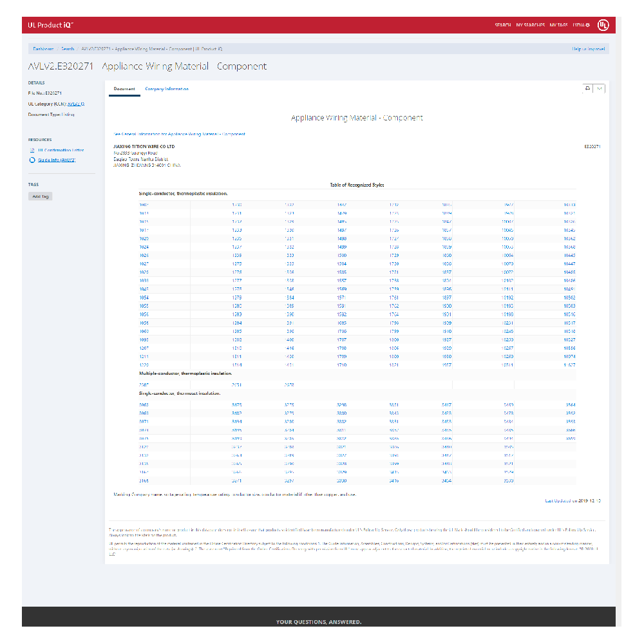Click the Help us improve link
Viewport: 644px width, 644px height.
pos(589,49)
